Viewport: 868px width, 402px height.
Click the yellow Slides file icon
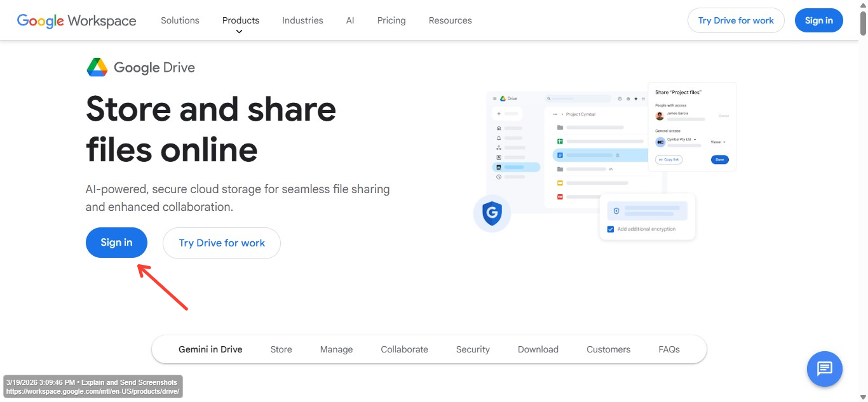560,183
